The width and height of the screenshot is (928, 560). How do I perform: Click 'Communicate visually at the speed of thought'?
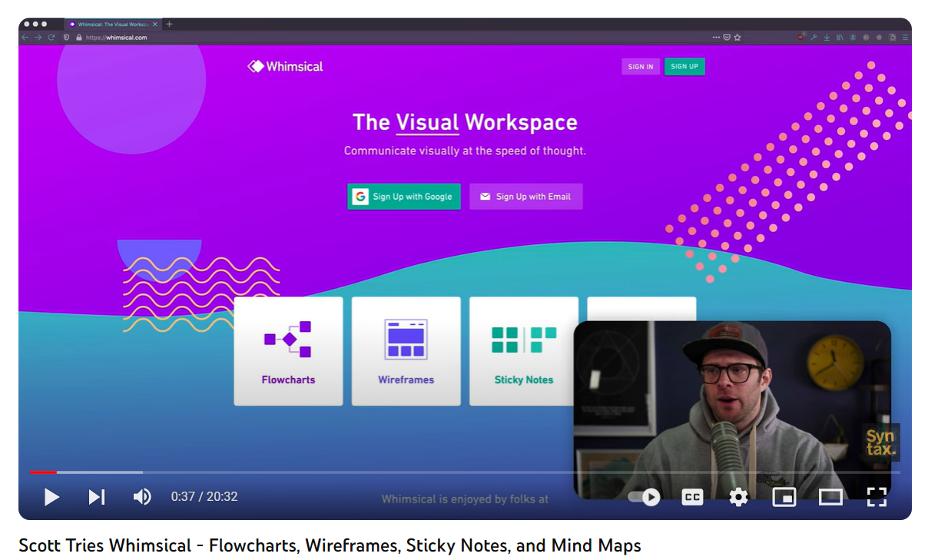pyautogui.click(x=465, y=151)
